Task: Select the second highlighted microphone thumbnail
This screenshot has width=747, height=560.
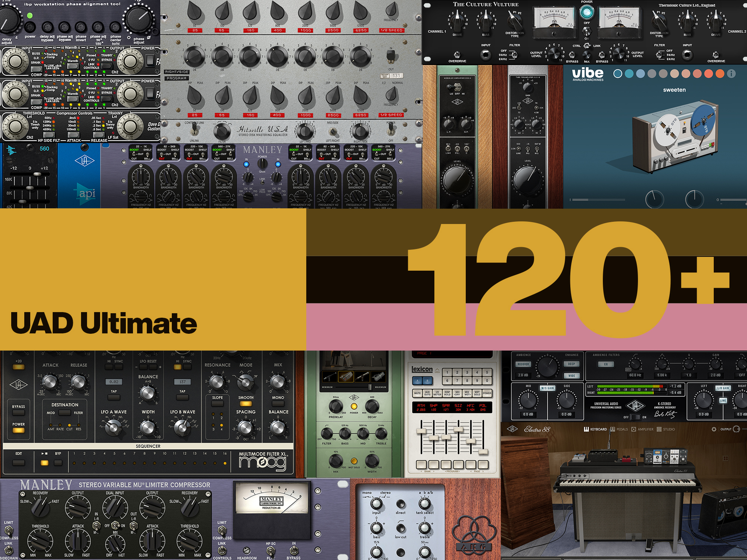Action: 346,377
